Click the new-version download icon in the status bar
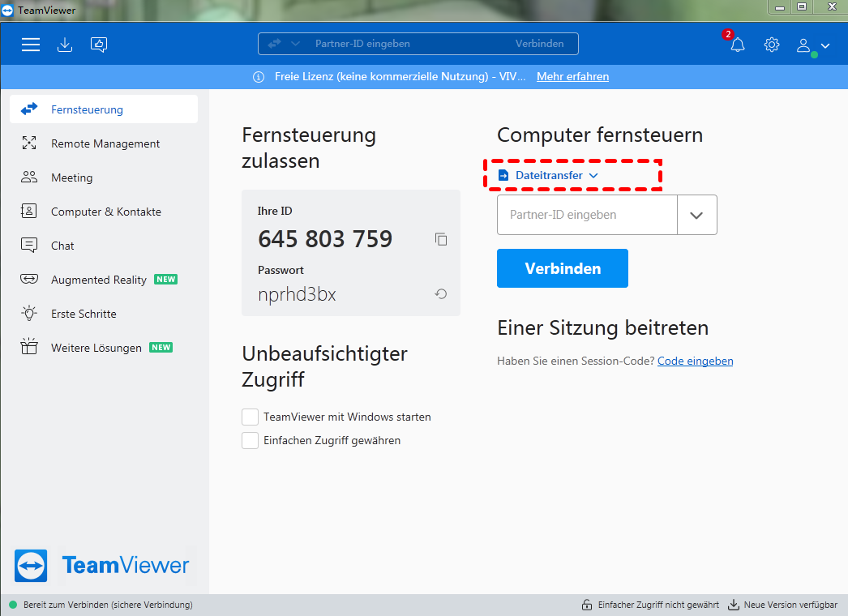The image size is (848, 616). click(734, 605)
